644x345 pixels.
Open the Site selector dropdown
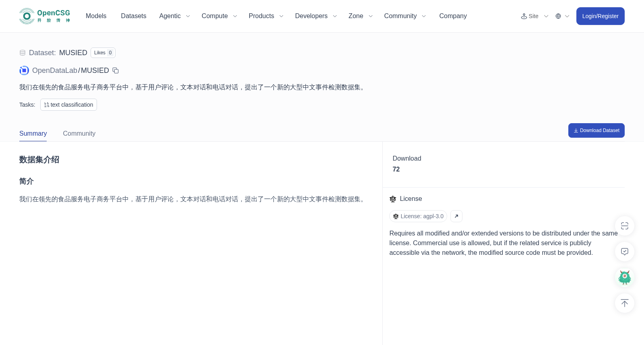click(535, 16)
